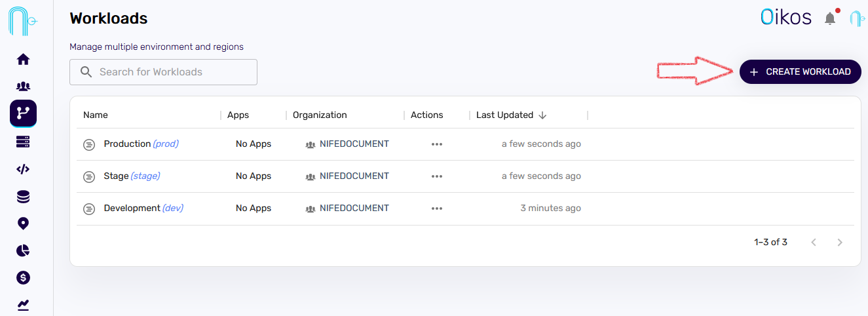Sort by the Apps column header

[x=238, y=115]
